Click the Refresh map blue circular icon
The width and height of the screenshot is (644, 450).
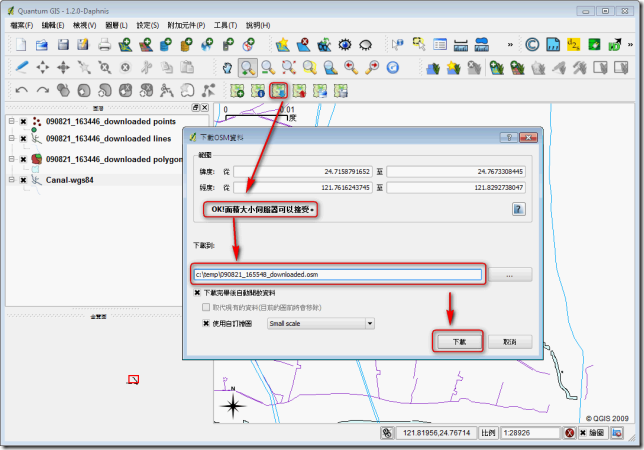(393, 68)
